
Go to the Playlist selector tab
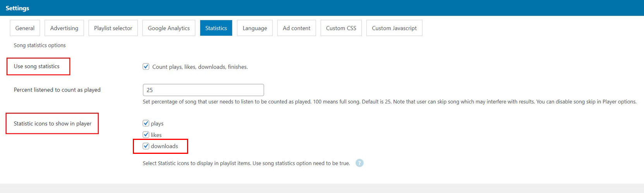pyautogui.click(x=113, y=28)
